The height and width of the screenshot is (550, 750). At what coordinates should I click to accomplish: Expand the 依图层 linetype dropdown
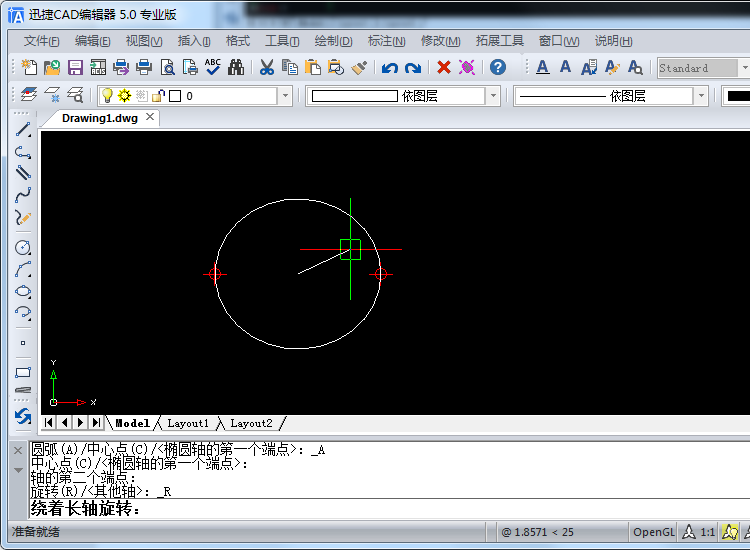coord(701,96)
